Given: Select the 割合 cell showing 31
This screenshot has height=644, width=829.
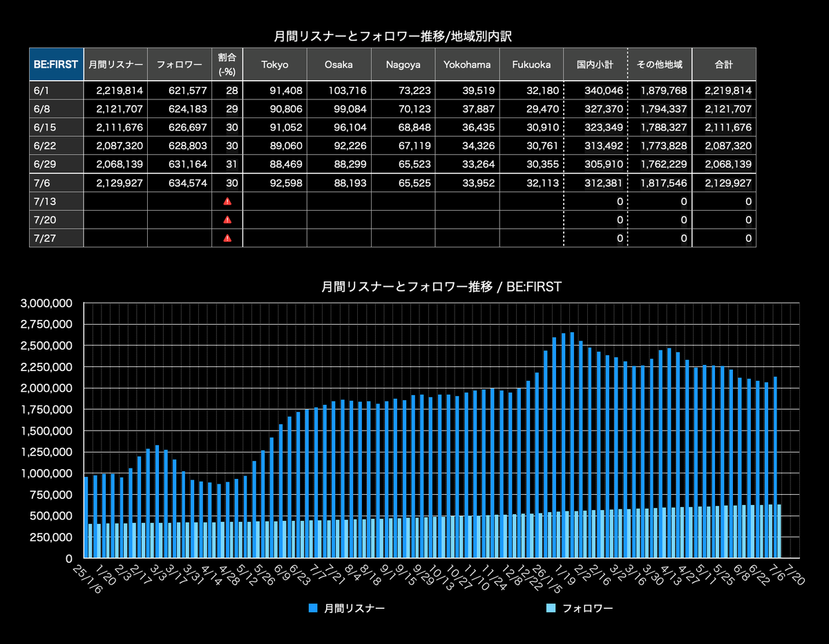Looking at the screenshot, I should pos(227,164).
